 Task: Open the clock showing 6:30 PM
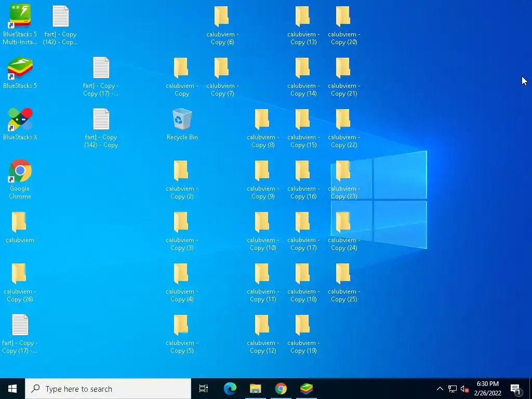click(487, 389)
